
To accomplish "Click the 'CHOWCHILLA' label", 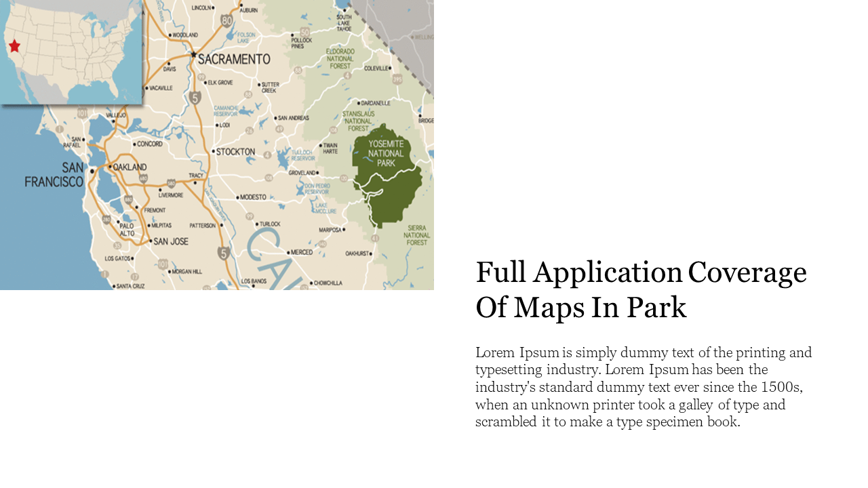I will 329,283.
